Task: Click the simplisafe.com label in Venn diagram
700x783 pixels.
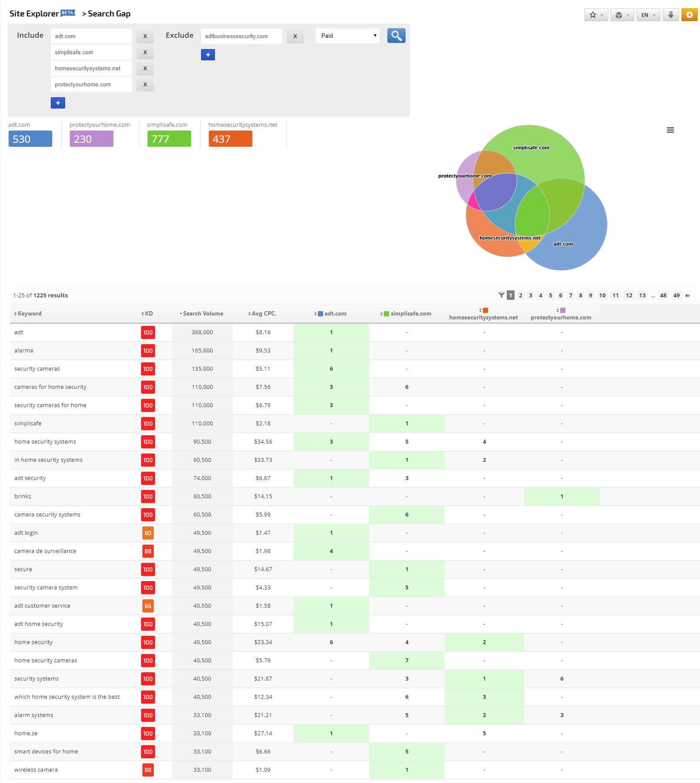Action: (x=531, y=148)
